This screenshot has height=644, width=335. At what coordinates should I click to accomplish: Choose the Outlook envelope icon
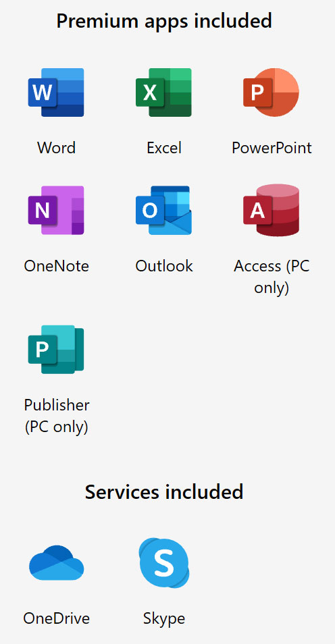tap(163, 211)
